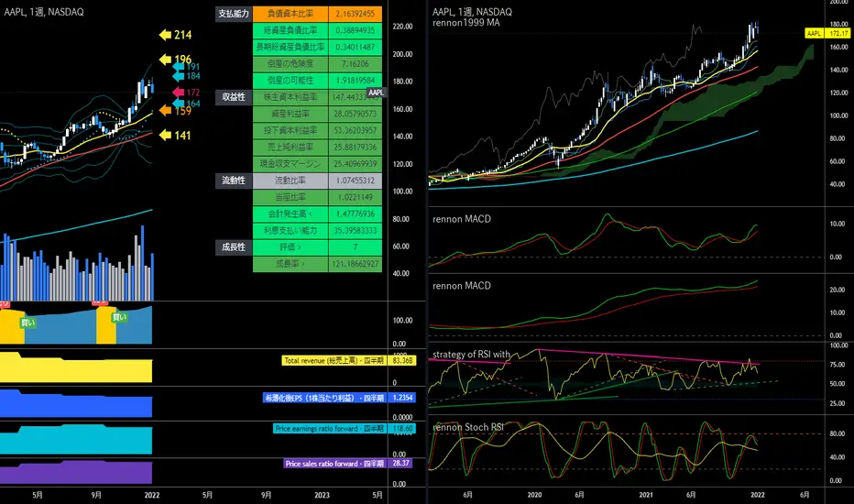Click the right chart title above 'rennon1999 MA'

pos(472,11)
